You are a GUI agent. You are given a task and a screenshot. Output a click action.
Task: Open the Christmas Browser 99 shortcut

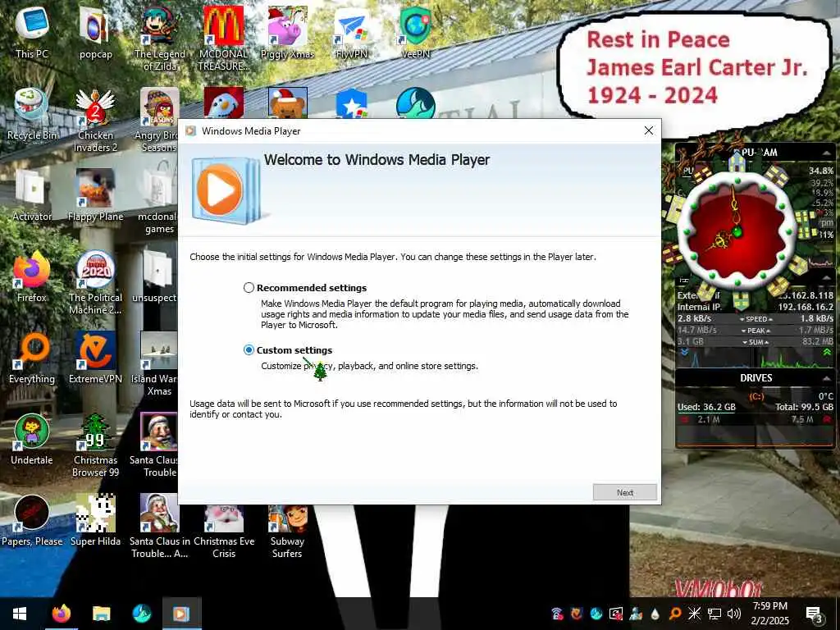point(95,445)
